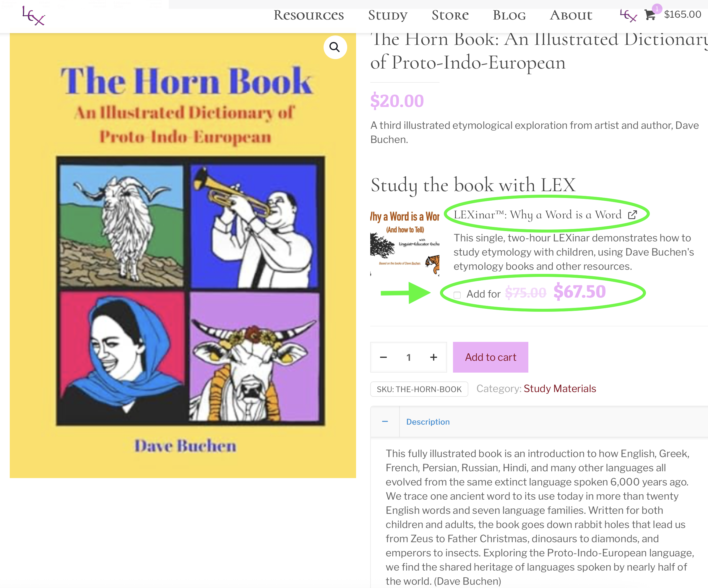Check the Add for $67.50 checkbox
Viewport: 708px width, 588px height.
(x=457, y=295)
